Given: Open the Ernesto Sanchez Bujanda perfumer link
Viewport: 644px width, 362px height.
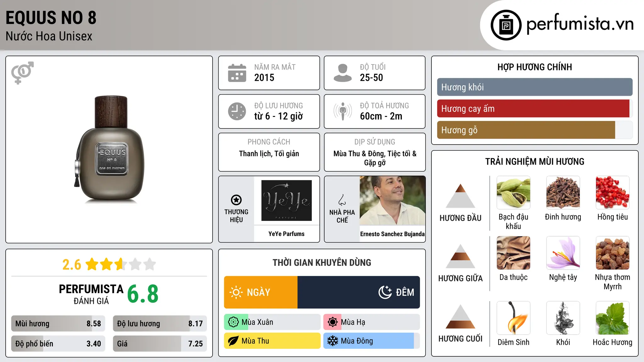Looking at the screenshot, I should point(392,234).
